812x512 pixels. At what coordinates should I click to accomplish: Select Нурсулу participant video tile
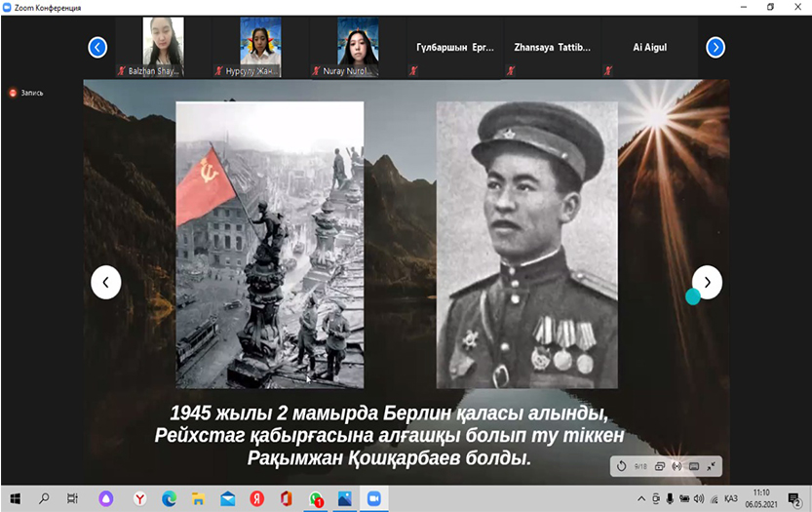click(x=260, y=47)
